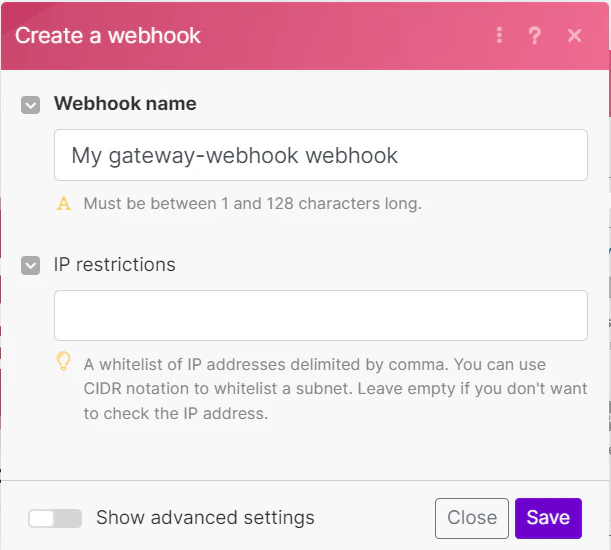Click the 'IP restrictions' label
The width and height of the screenshot is (611, 550).
coord(115,265)
